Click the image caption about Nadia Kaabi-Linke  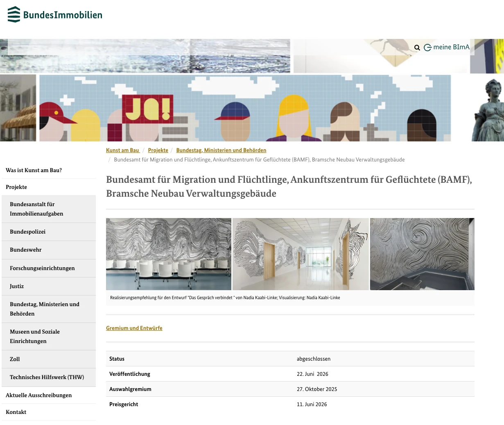[x=225, y=298]
